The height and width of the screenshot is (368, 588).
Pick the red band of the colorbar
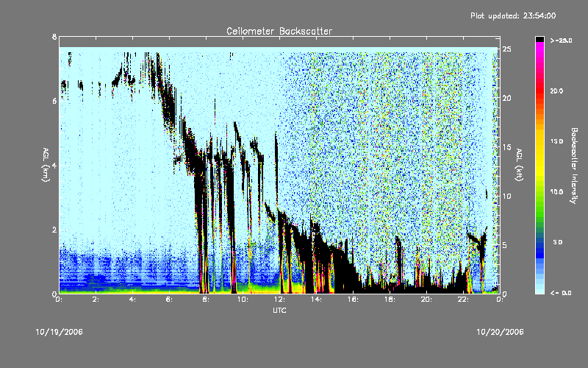[539, 90]
